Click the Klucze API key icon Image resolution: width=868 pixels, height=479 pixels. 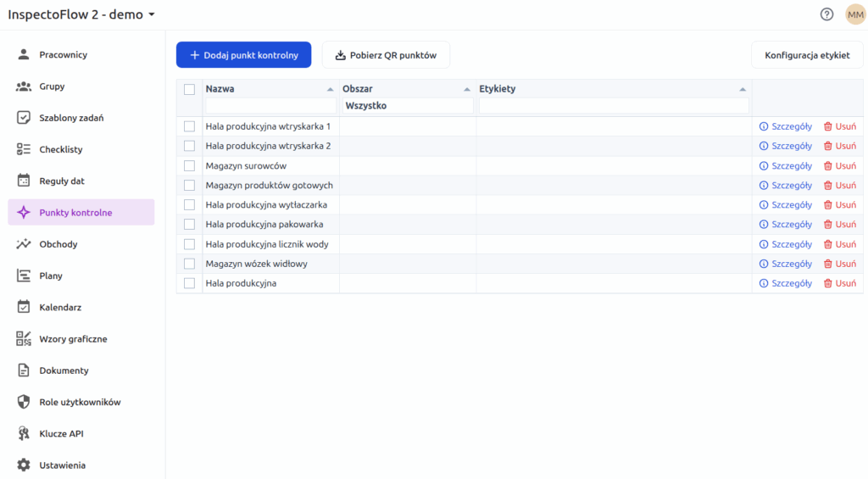24,434
